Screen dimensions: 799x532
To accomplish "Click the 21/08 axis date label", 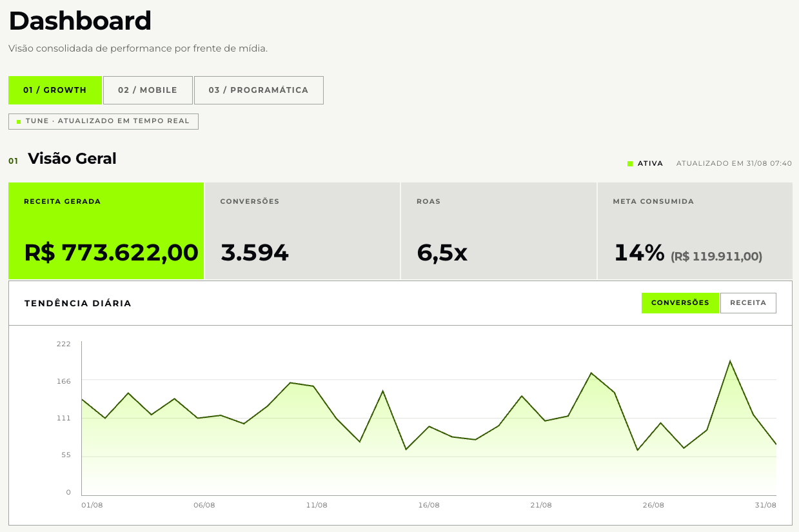I will point(541,505).
